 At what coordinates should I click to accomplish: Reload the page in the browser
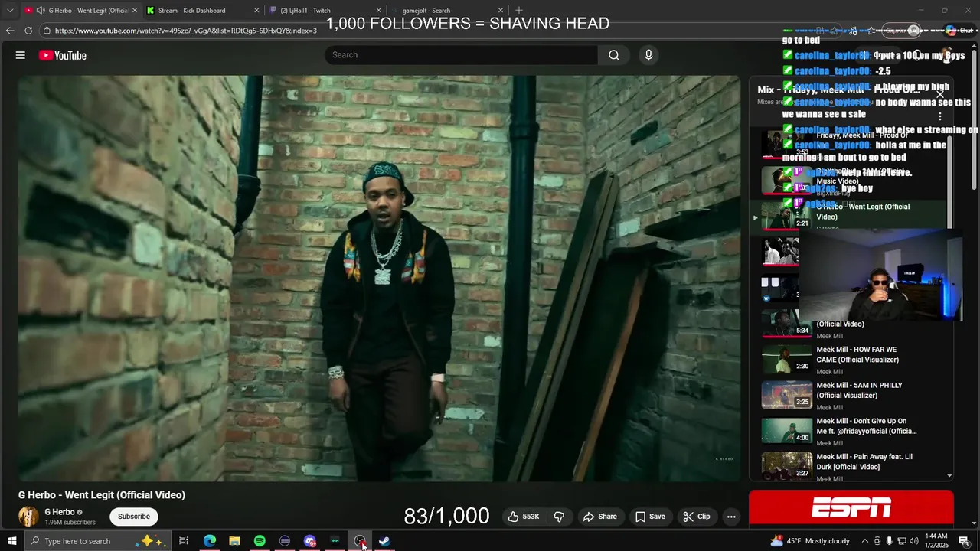tap(28, 31)
